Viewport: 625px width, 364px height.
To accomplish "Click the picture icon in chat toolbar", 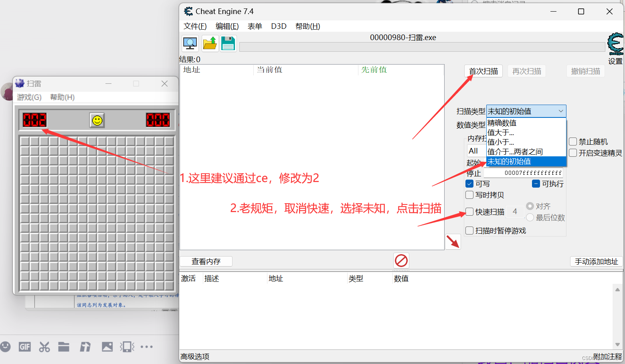I will 107,347.
